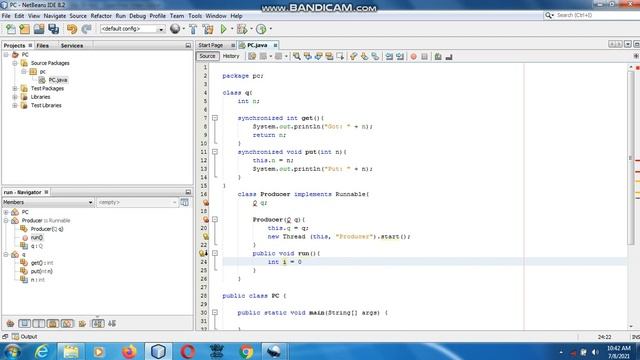Expand the Test Packages tree node
Viewport: 640px width, 360px height.
point(15,89)
